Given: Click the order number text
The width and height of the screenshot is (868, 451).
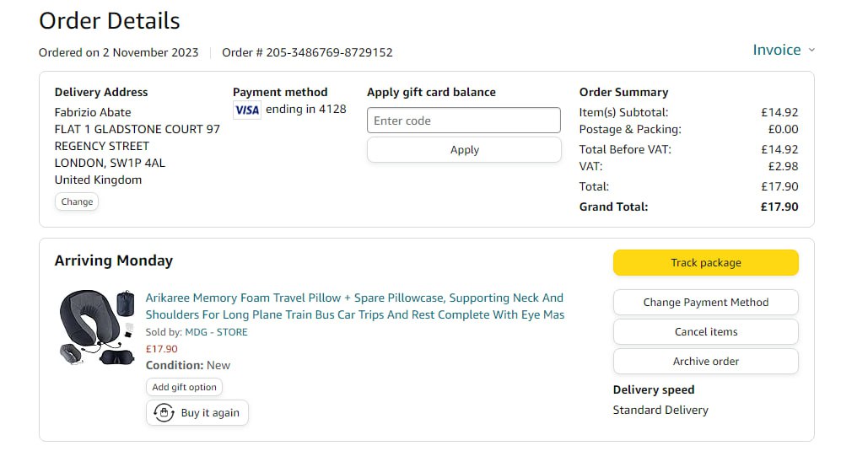Looking at the screenshot, I should tap(307, 52).
